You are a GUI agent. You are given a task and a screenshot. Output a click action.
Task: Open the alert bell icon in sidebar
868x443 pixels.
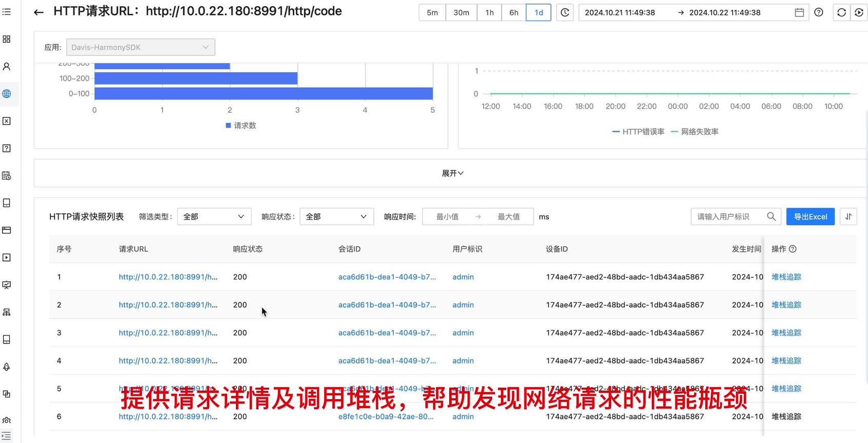(7, 367)
